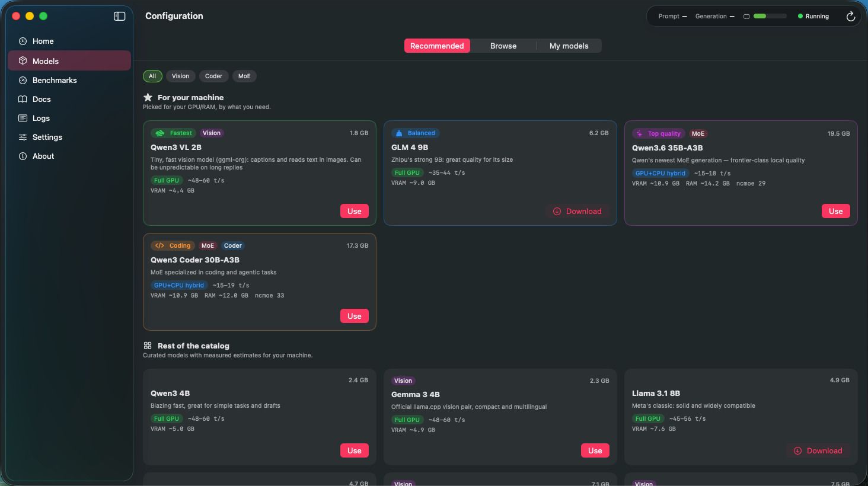Click the Logs list icon in sidebar
The width and height of the screenshot is (868, 486).
tap(23, 119)
